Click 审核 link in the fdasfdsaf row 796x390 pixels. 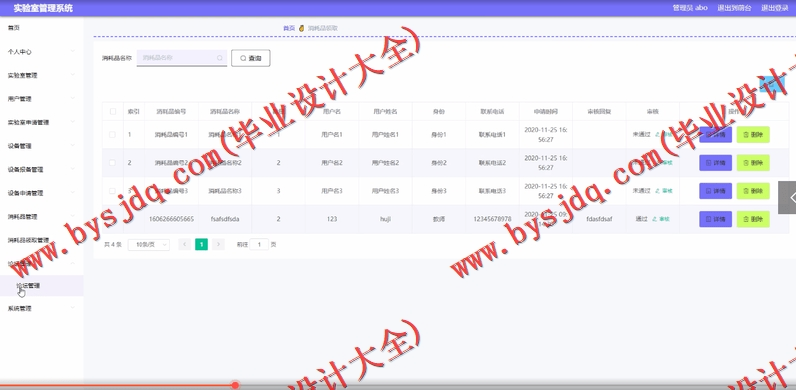click(x=661, y=219)
